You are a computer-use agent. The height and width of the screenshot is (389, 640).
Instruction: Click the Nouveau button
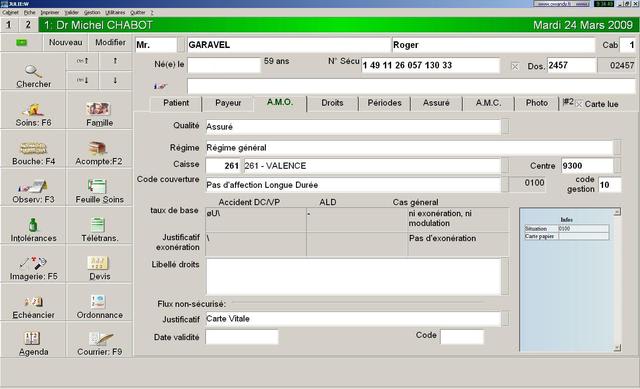tap(66, 42)
